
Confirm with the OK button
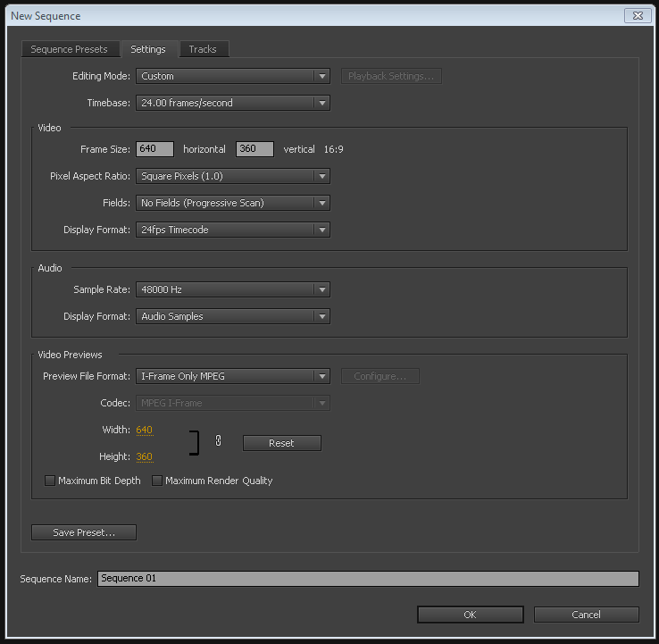pyautogui.click(x=471, y=615)
